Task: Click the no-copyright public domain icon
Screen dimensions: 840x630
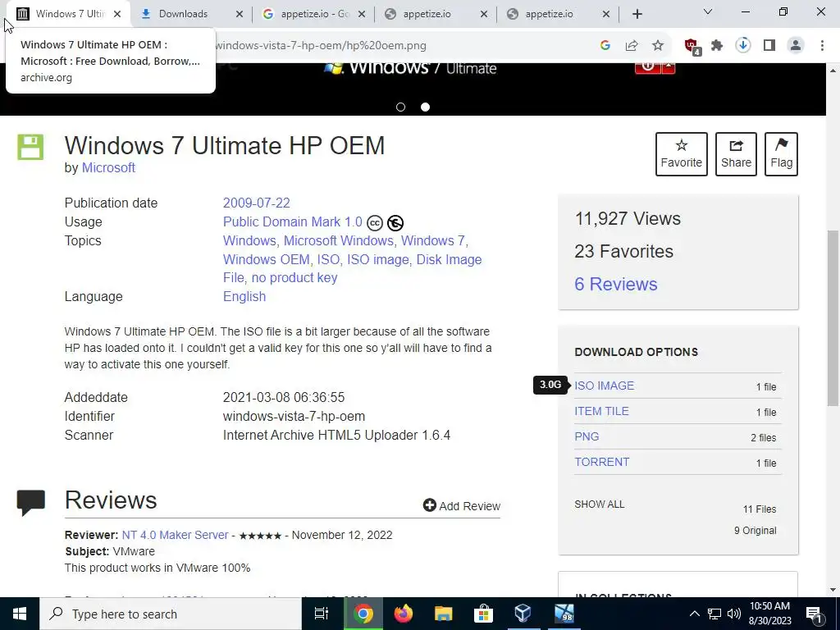Action: click(x=395, y=223)
